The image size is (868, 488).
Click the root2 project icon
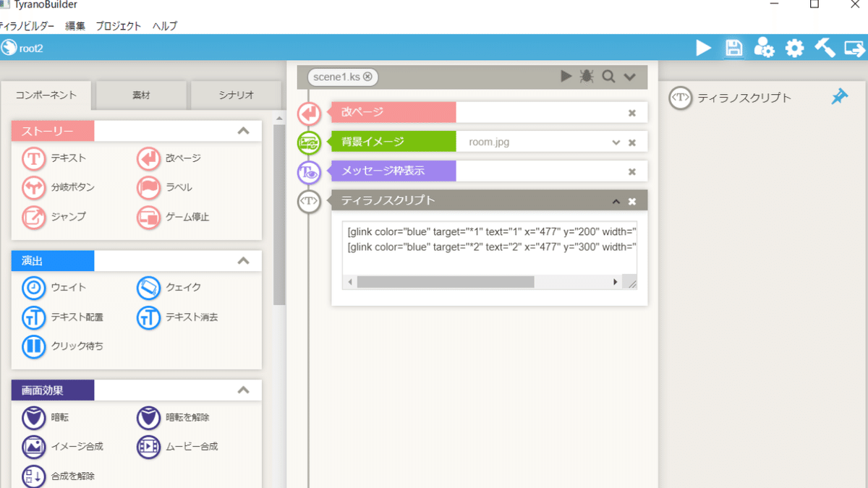click(9, 48)
